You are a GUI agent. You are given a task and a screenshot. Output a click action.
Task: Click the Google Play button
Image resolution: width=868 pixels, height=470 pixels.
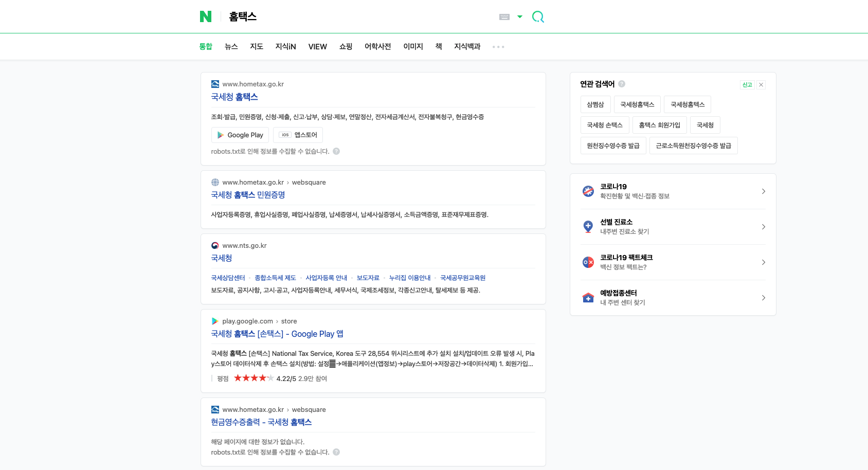(x=240, y=135)
